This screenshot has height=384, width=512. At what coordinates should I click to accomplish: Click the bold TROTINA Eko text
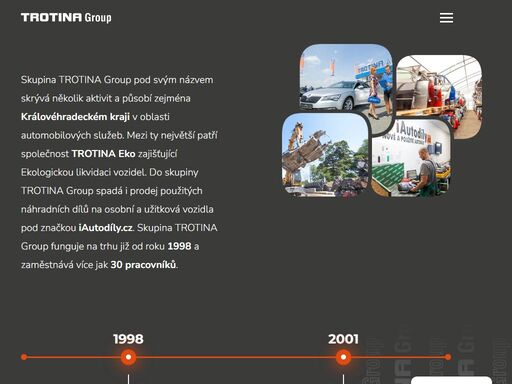click(x=103, y=154)
